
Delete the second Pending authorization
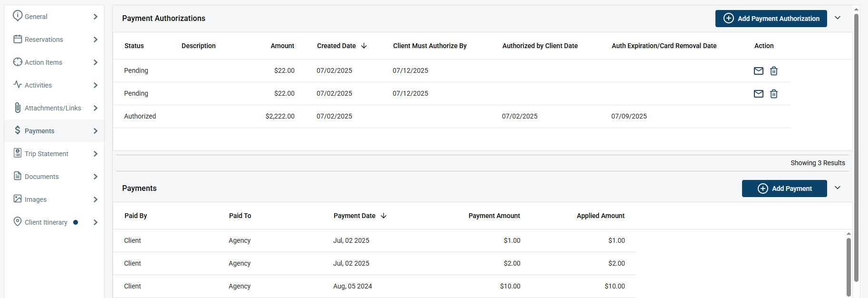coord(774,94)
